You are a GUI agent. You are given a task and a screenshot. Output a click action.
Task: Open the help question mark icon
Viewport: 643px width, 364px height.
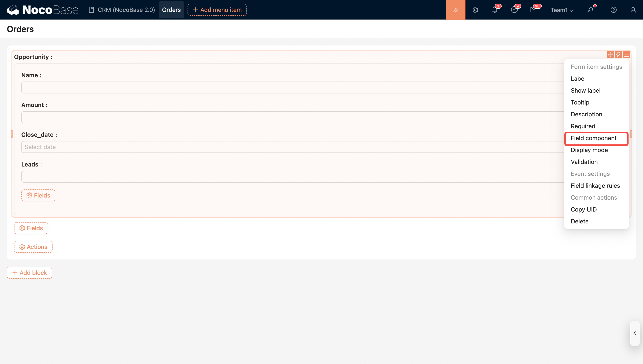(613, 10)
